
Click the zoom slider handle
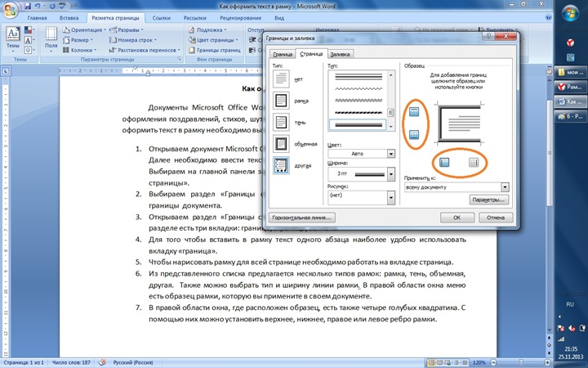[521, 363]
